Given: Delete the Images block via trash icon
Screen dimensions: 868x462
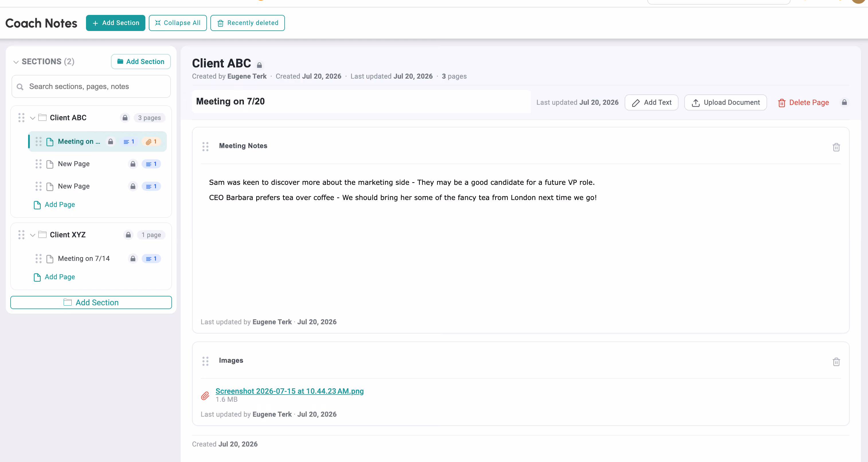Looking at the screenshot, I should (x=836, y=362).
